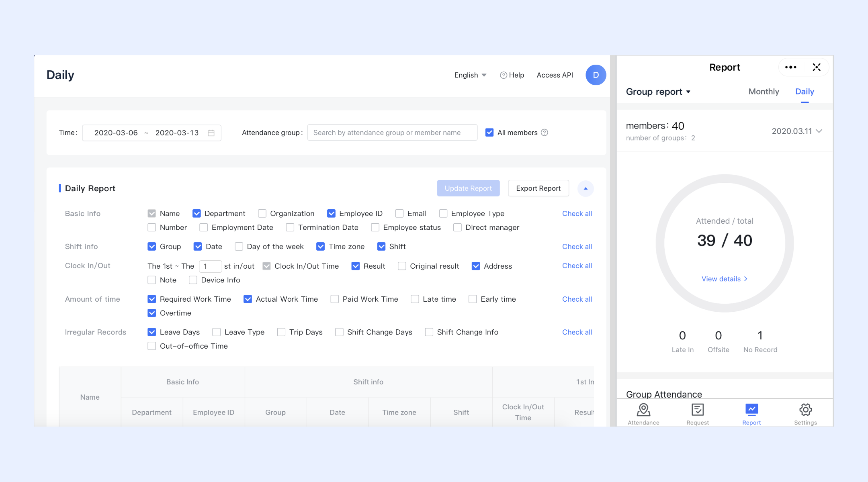868x482 pixels.
Task: Open the Settings gear icon
Action: point(805,414)
